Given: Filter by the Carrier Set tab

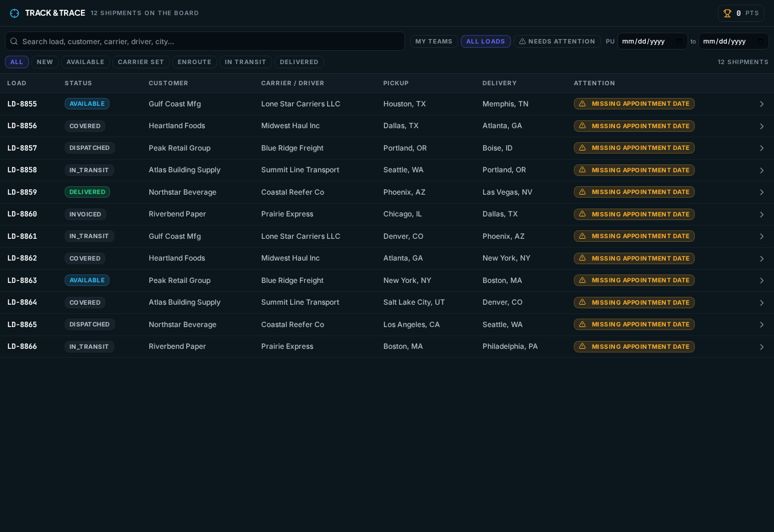Looking at the screenshot, I should click(x=141, y=62).
